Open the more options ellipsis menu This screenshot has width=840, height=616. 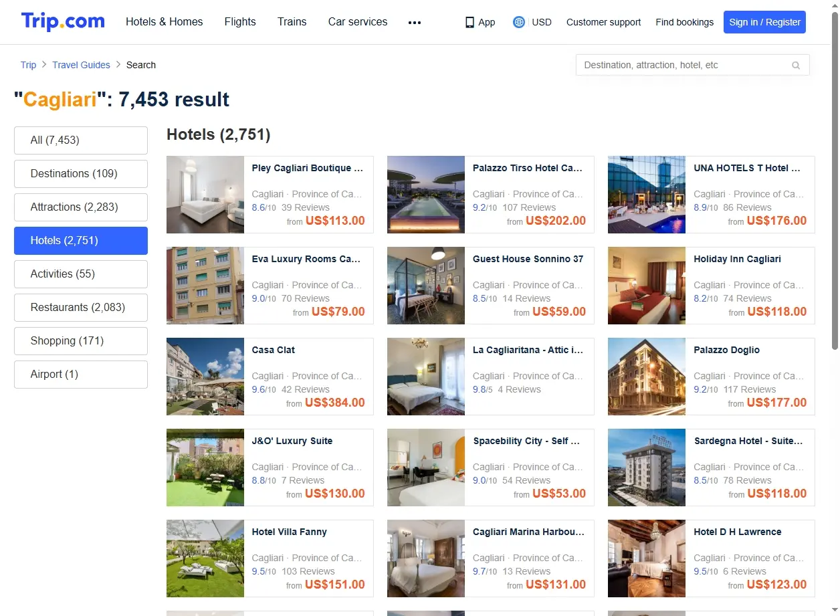point(415,22)
